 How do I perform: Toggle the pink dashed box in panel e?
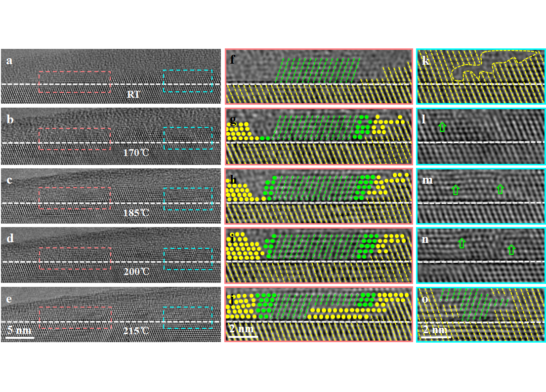pos(74,318)
